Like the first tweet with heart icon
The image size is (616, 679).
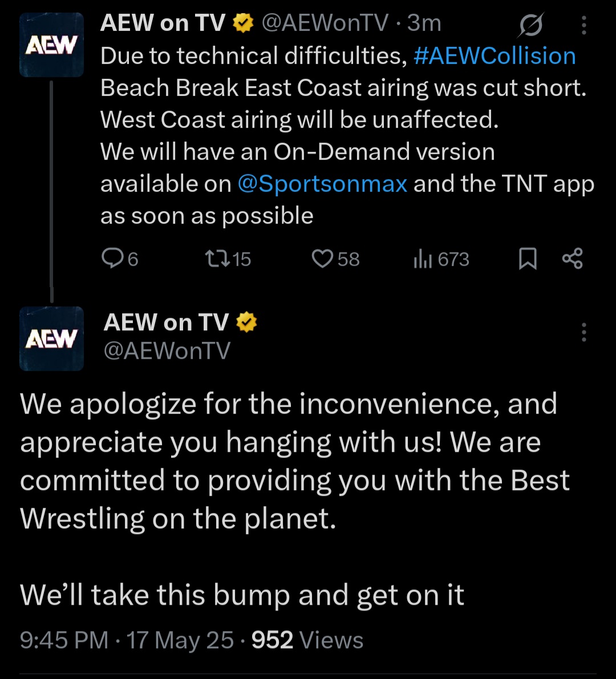tap(322, 259)
